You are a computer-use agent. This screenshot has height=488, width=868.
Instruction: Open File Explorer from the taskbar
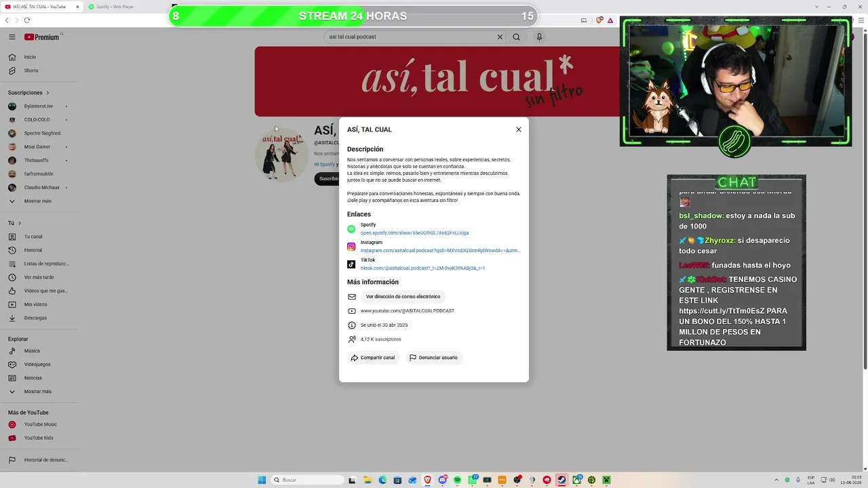coord(368,481)
